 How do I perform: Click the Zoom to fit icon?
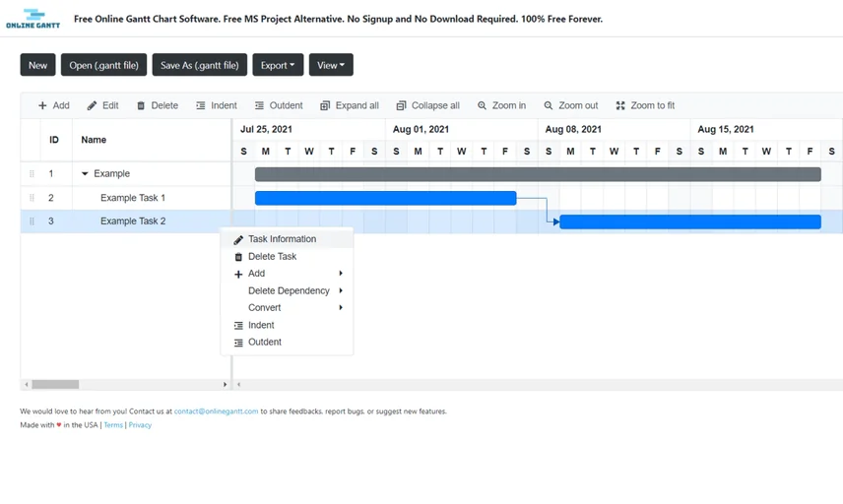point(620,105)
